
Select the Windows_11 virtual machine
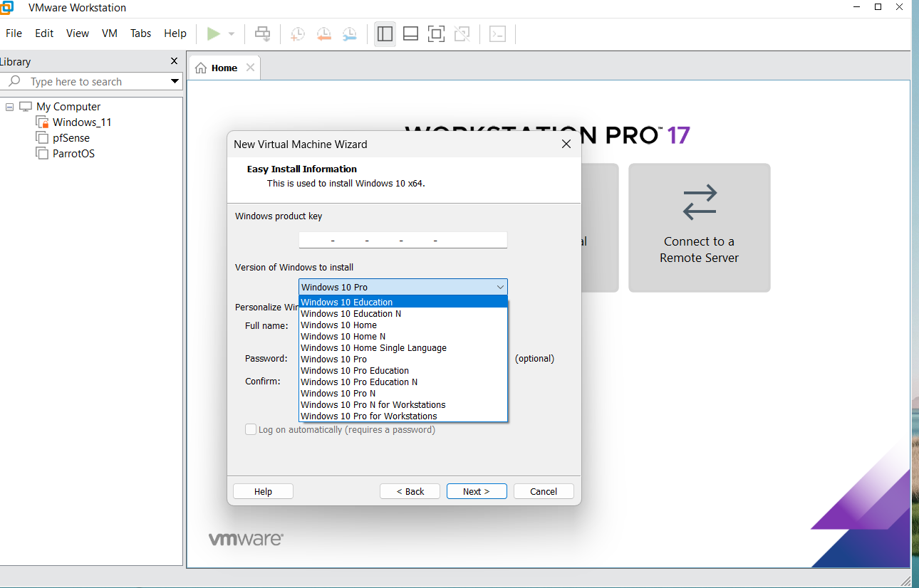point(82,122)
